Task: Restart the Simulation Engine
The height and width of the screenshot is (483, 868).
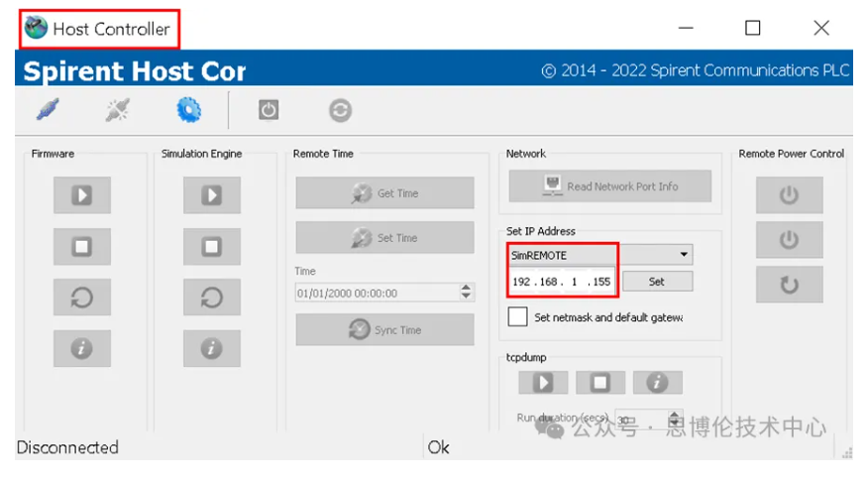Action: (x=212, y=297)
